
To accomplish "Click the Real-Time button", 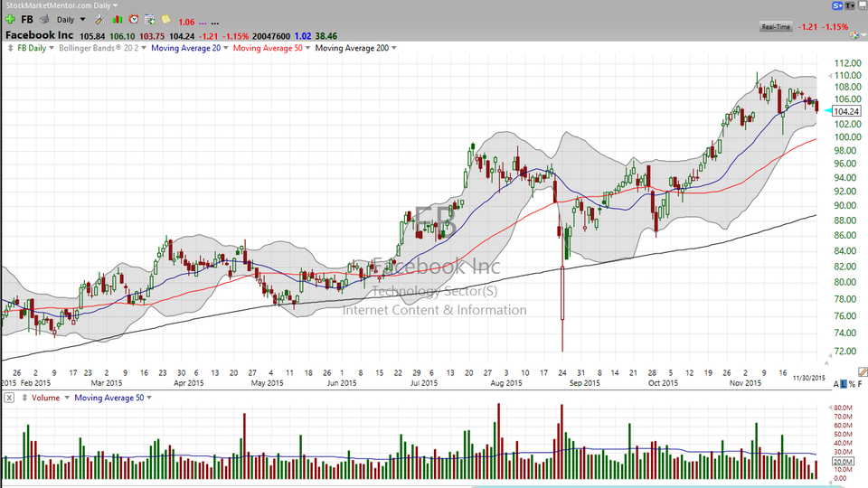I will pos(776,26).
